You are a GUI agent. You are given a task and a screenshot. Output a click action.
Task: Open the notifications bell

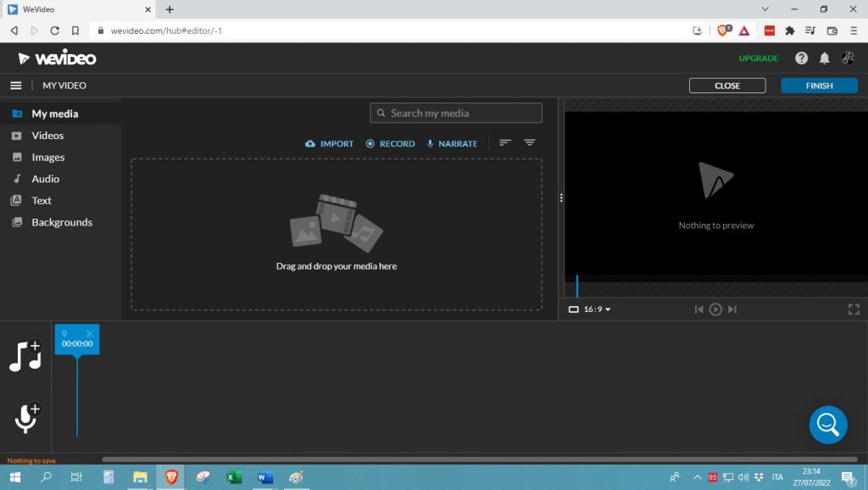(824, 58)
